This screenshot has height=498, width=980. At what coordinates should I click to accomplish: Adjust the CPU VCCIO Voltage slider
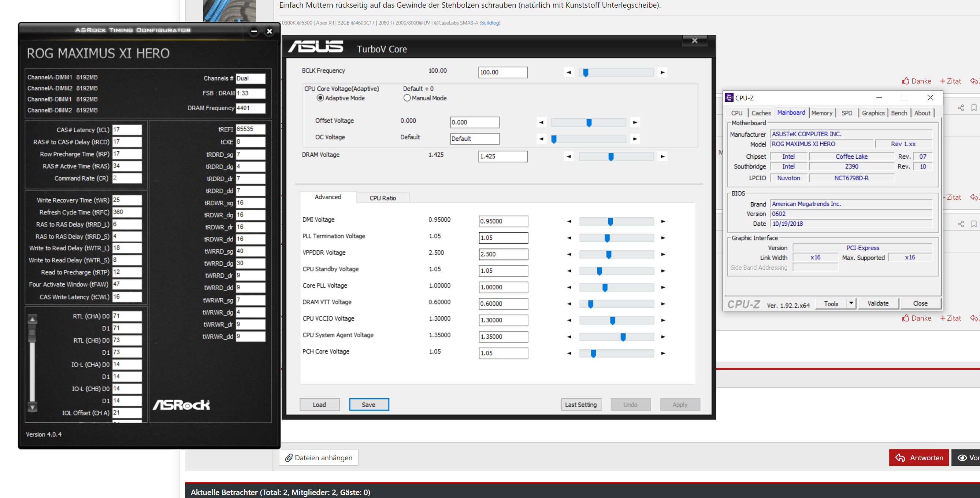[612, 321]
